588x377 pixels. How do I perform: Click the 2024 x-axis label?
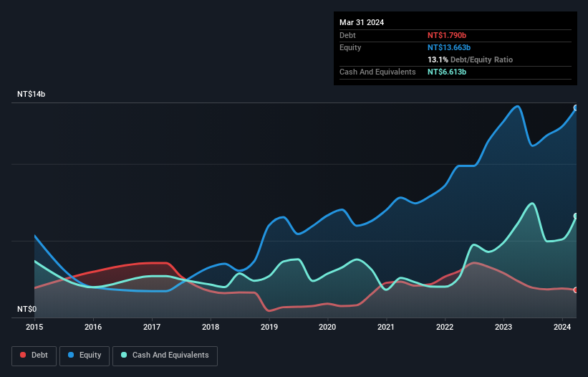point(562,327)
